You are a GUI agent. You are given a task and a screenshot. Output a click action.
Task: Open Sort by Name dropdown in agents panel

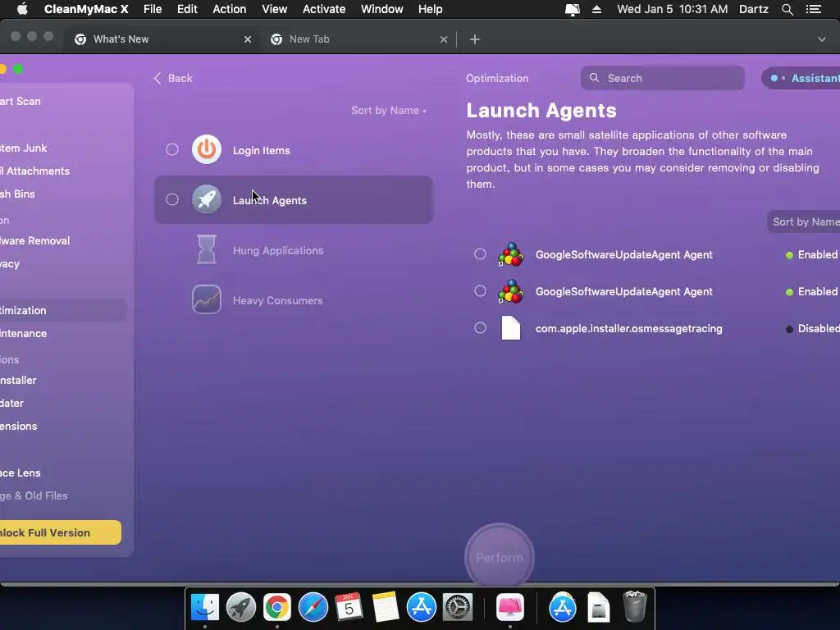pos(804,221)
